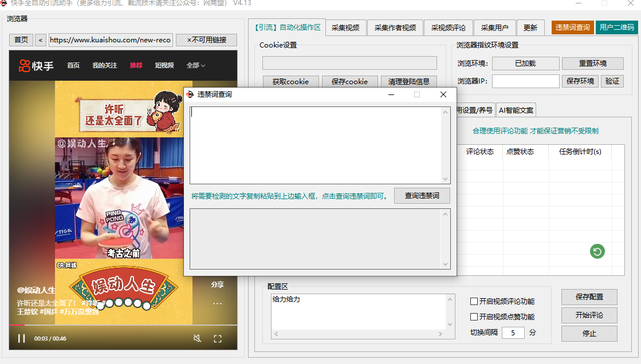This screenshot has width=641, height=364.
Task: Click the 保存环境 button
Action: pyautogui.click(x=580, y=81)
